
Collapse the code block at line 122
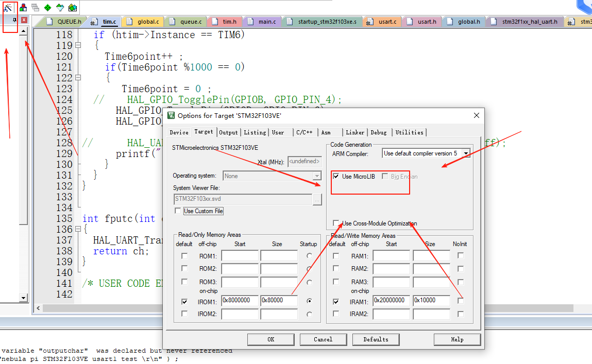click(78, 78)
